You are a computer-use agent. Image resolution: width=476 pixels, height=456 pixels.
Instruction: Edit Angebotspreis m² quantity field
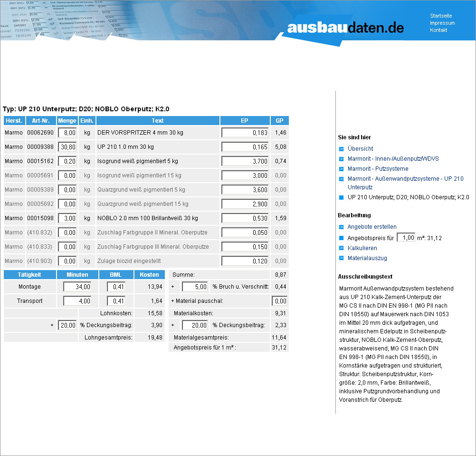pos(406,238)
